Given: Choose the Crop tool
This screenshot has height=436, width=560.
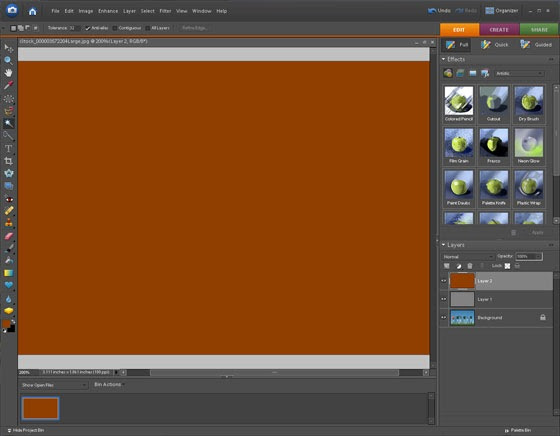Looking at the screenshot, I should click(8, 161).
